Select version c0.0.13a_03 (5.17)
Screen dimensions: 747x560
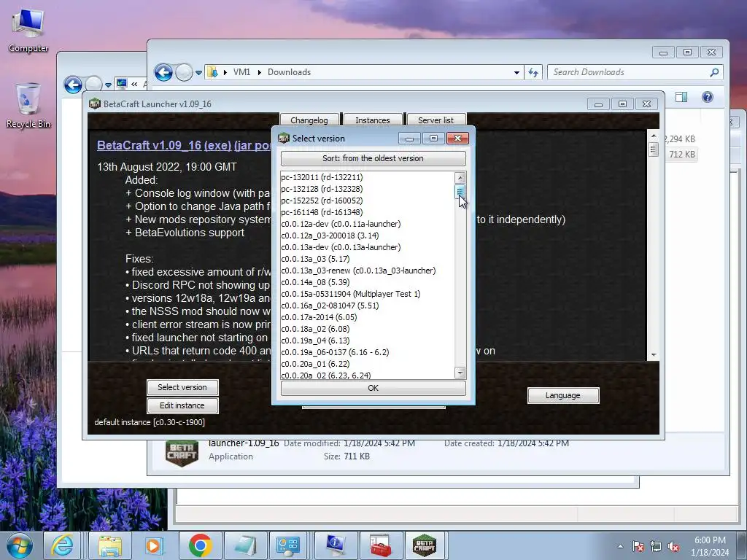click(x=368, y=259)
